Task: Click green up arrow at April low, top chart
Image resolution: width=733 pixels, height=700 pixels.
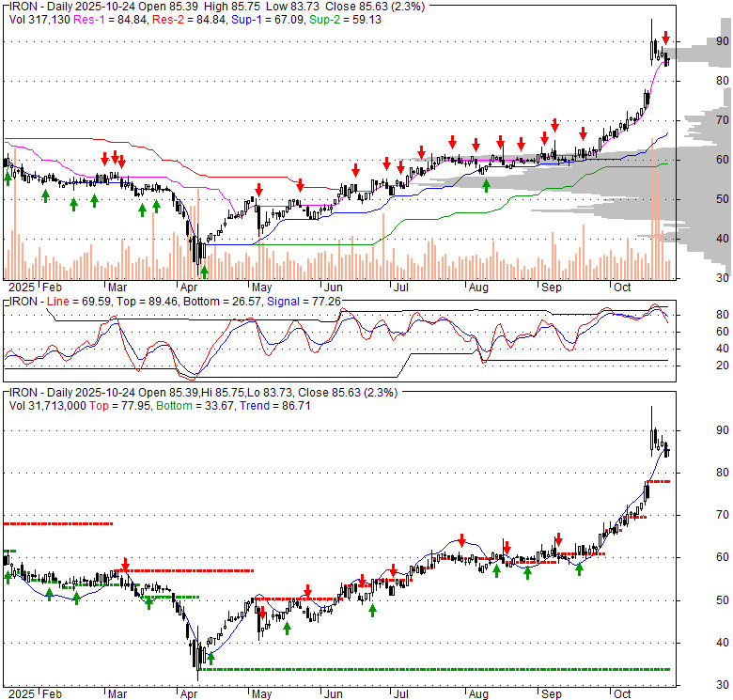Action: [x=204, y=272]
